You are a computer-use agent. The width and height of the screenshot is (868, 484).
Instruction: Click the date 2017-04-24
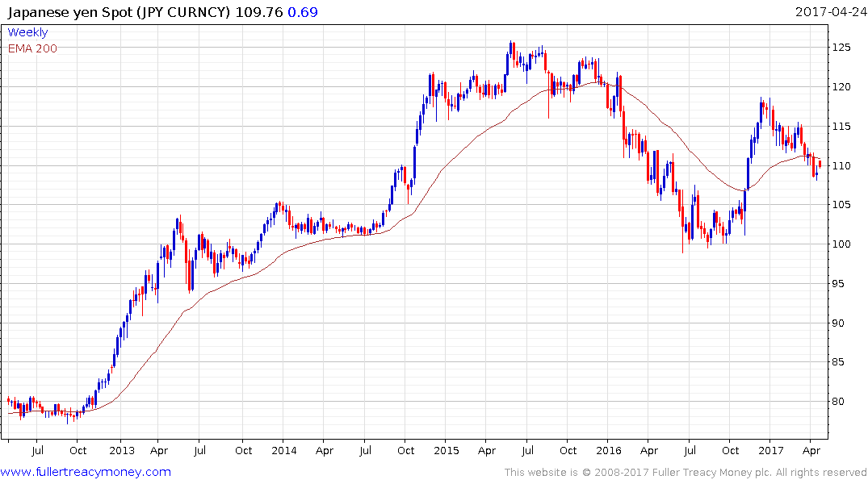tap(830, 12)
